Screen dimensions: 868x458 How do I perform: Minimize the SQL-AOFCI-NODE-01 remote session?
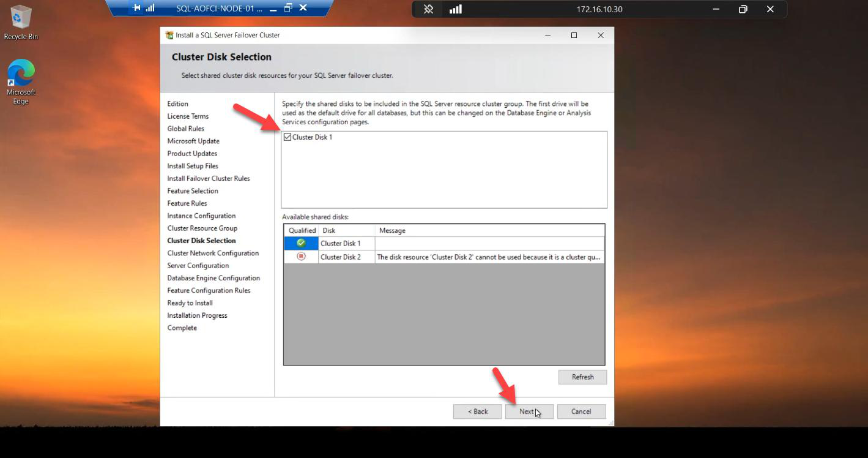tap(273, 9)
